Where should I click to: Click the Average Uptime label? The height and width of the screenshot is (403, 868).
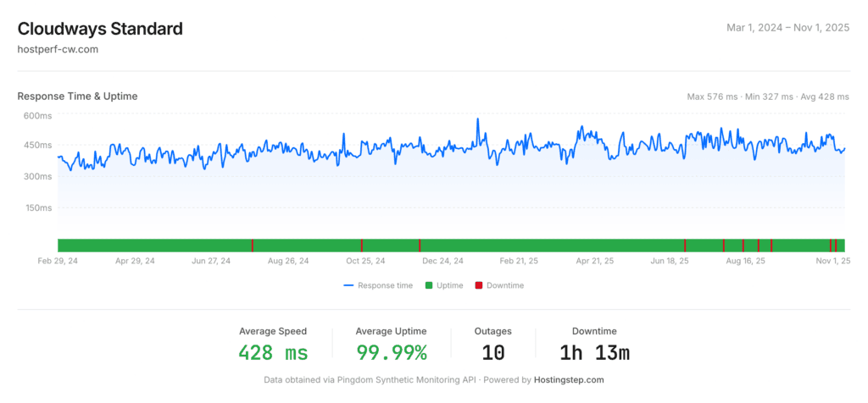(392, 332)
